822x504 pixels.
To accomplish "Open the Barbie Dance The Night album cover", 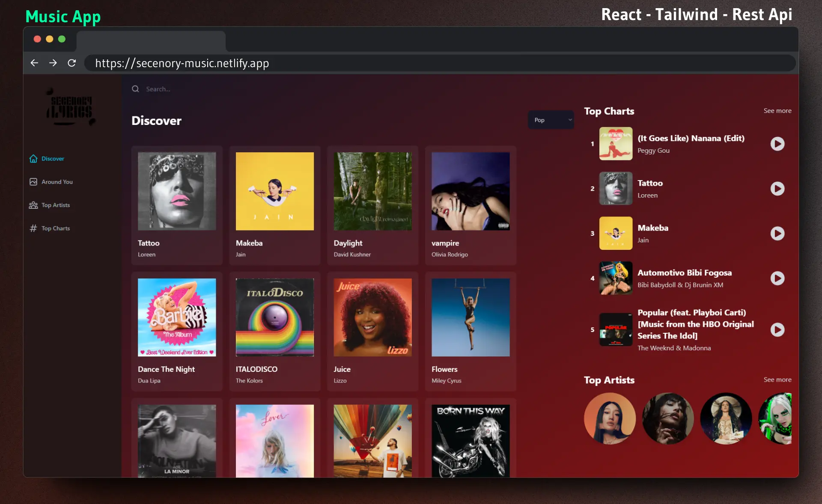I will (x=177, y=317).
